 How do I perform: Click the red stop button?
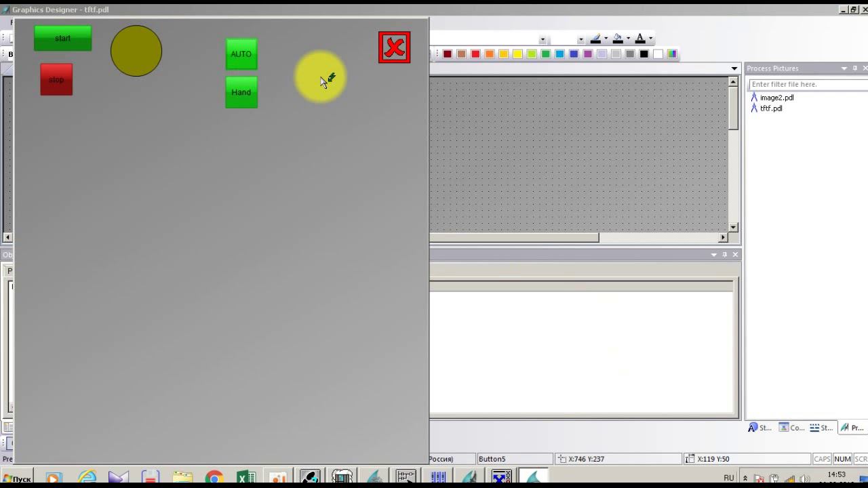[x=56, y=80]
